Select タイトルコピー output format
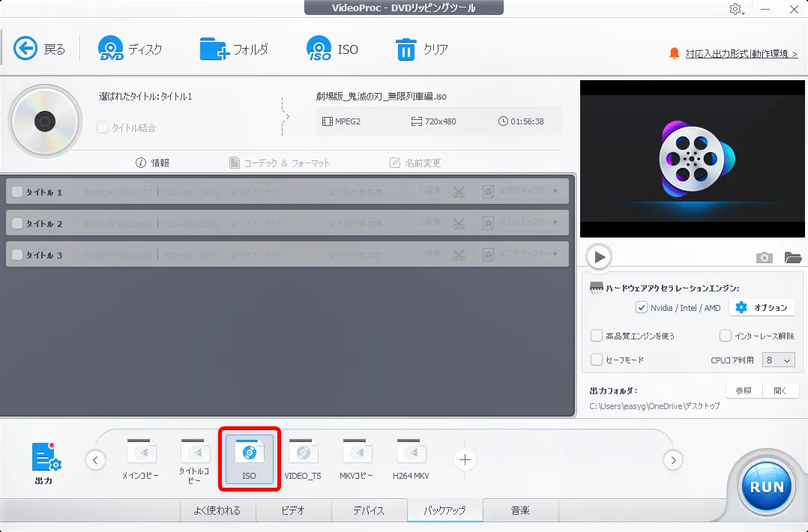Viewport: 808px width, 532px height. pos(194,460)
